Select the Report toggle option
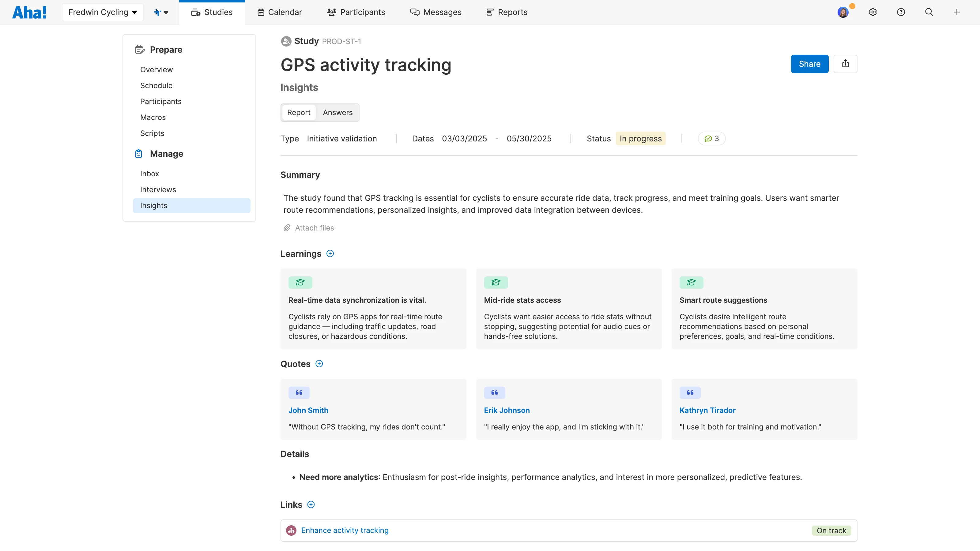Screen dimensions: 980x551 [299, 113]
